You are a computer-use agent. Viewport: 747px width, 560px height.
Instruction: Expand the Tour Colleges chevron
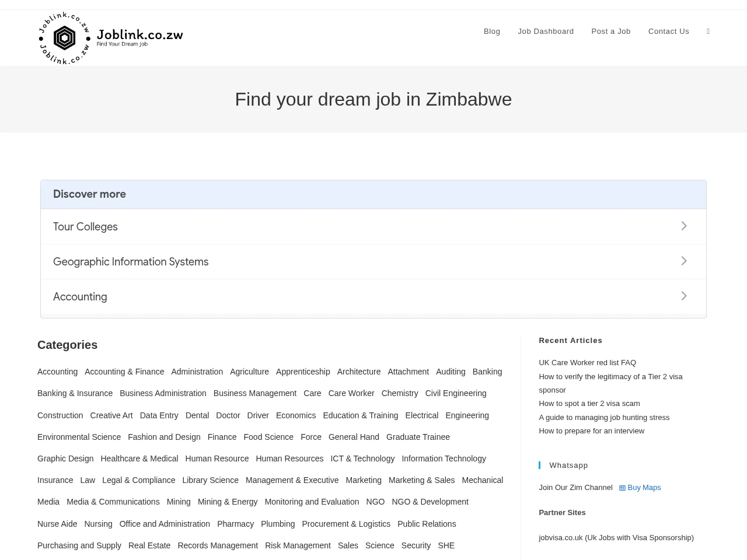pyautogui.click(x=684, y=226)
